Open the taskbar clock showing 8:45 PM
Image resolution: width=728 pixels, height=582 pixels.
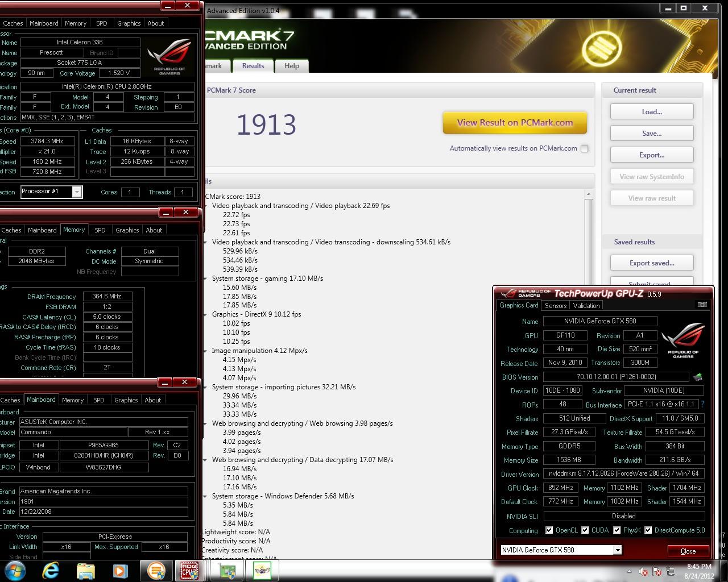point(699,571)
